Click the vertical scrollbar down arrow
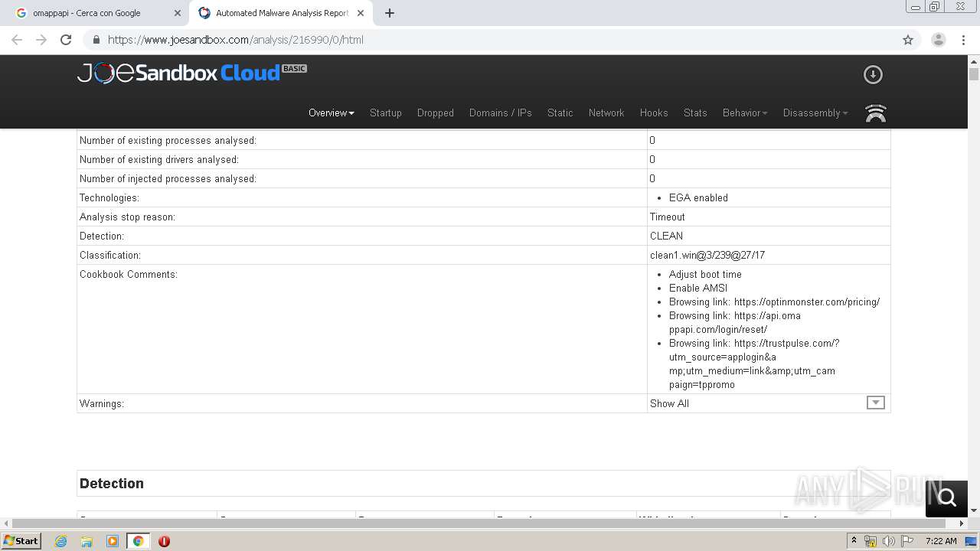980x551 pixels. pyautogui.click(x=974, y=510)
